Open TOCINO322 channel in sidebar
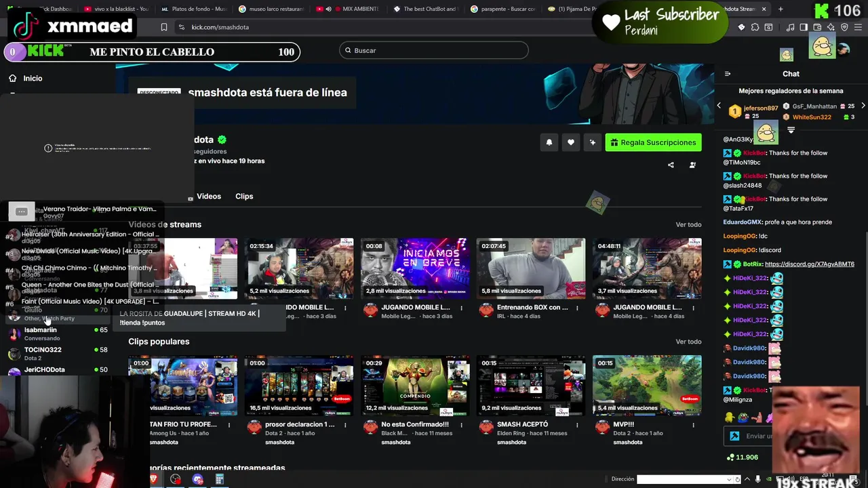 coord(58,353)
